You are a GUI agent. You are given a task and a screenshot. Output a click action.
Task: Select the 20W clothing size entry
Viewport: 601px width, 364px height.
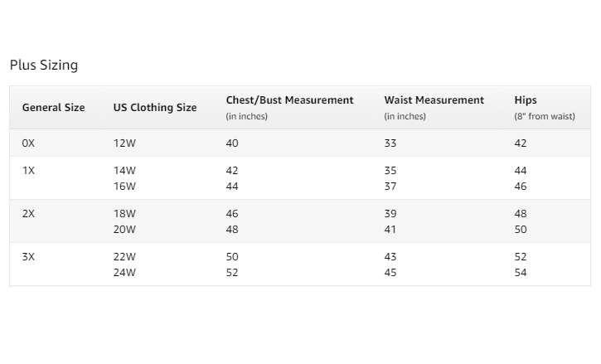coord(124,230)
